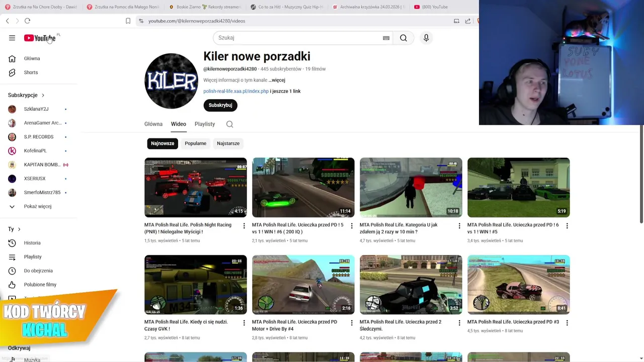Viewport: 644px width, 362px height.
Task: Open options menu for Polish Night Racing video
Action: click(244, 226)
